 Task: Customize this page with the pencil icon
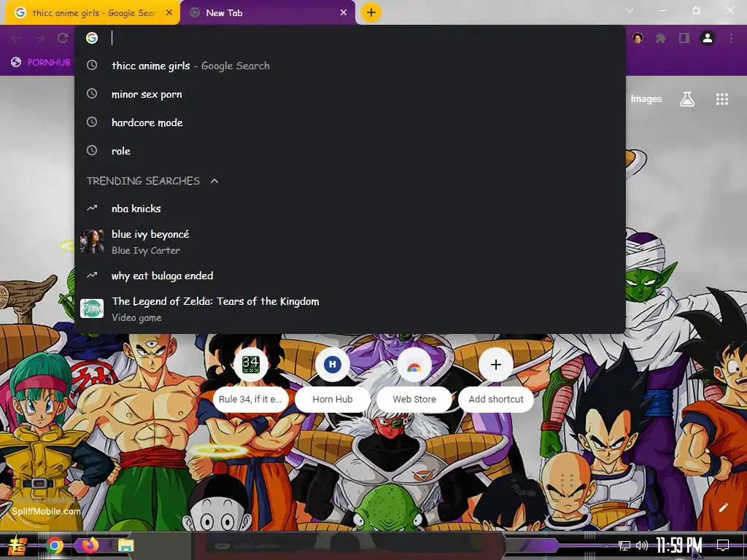pyautogui.click(x=723, y=507)
